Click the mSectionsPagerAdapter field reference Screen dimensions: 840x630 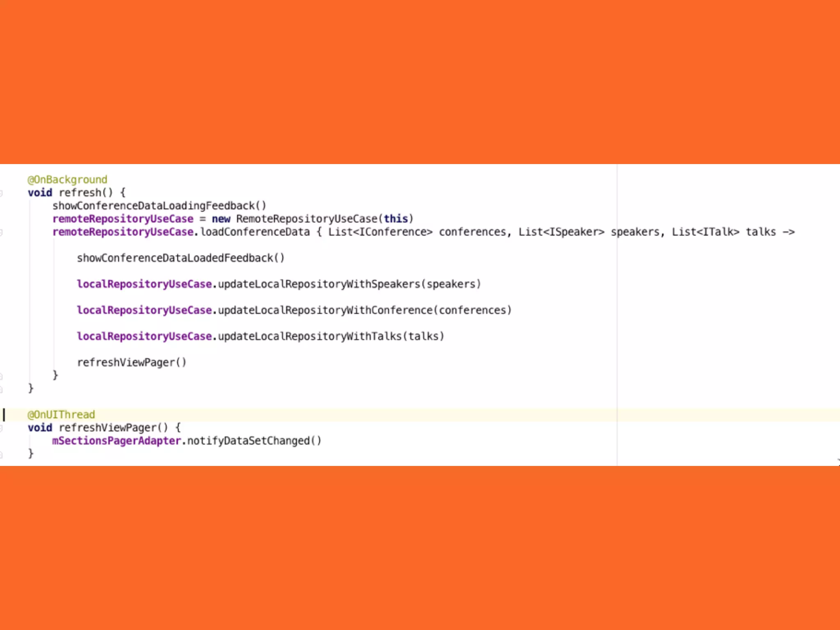[116, 441]
